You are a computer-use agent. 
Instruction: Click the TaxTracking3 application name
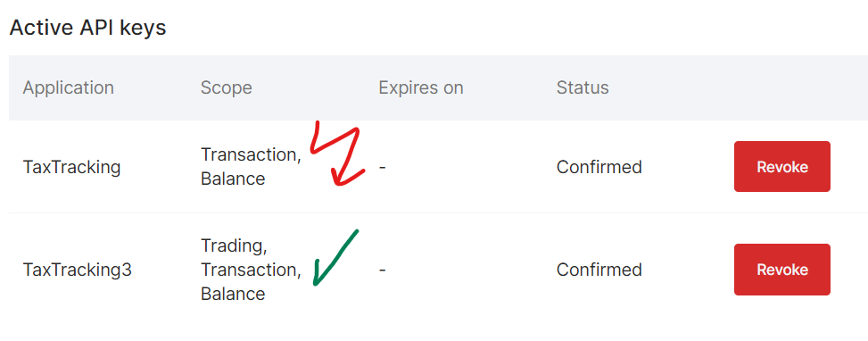[x=77, y=270]
